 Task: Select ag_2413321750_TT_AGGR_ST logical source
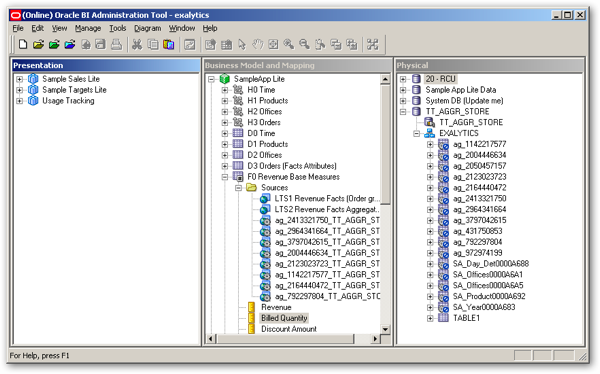tap(327, 220)
